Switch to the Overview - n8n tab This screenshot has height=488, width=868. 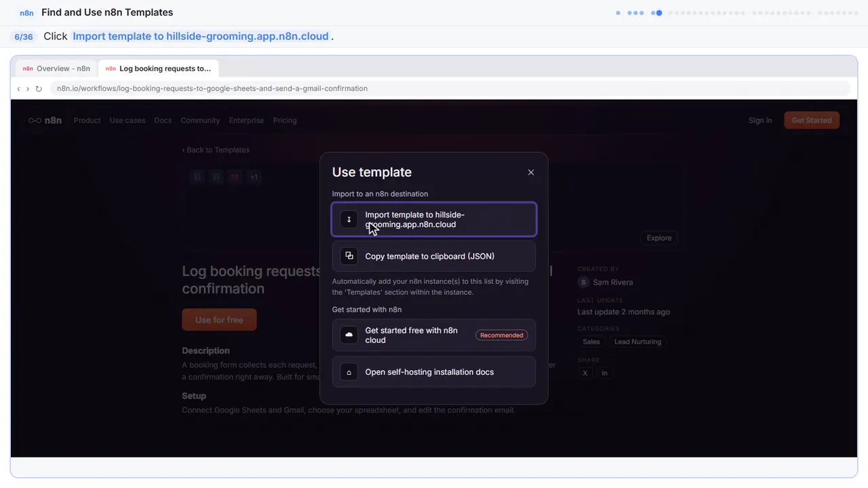click(56, 68)
